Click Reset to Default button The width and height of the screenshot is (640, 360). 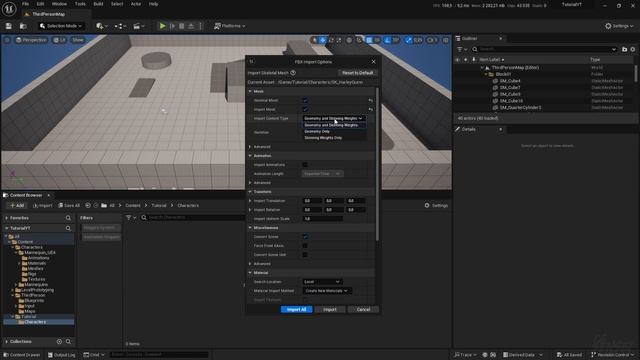click(x=358, y=73)
